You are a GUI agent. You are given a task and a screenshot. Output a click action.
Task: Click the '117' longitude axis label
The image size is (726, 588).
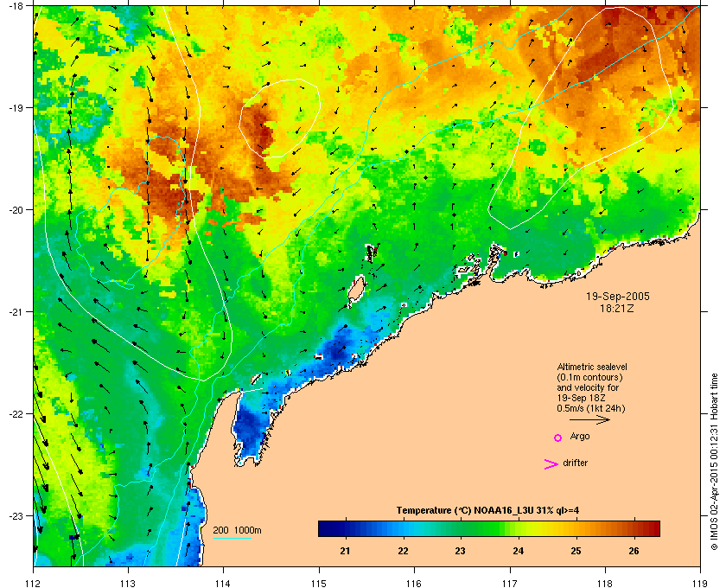pyautogui.click(x=509, y=583)
